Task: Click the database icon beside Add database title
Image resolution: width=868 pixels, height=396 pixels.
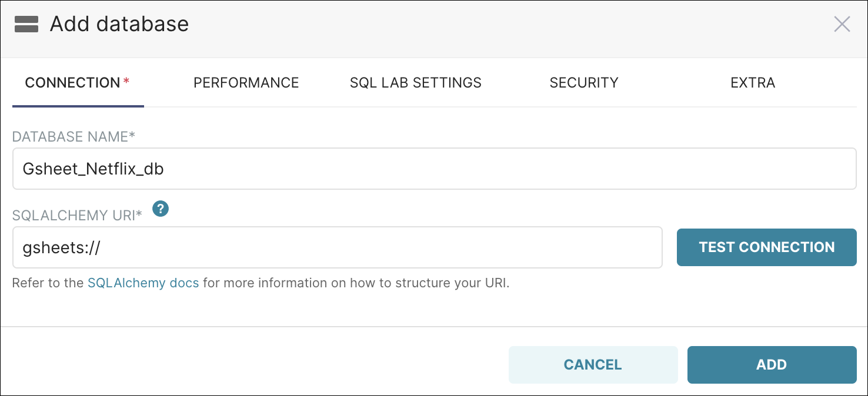Action: coord(27,24)
